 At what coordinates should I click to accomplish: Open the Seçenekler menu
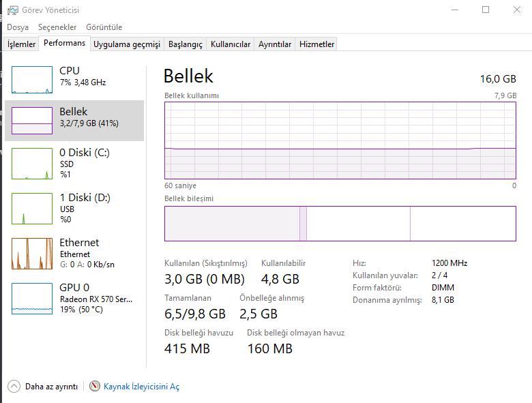click(x=57, y=27)
